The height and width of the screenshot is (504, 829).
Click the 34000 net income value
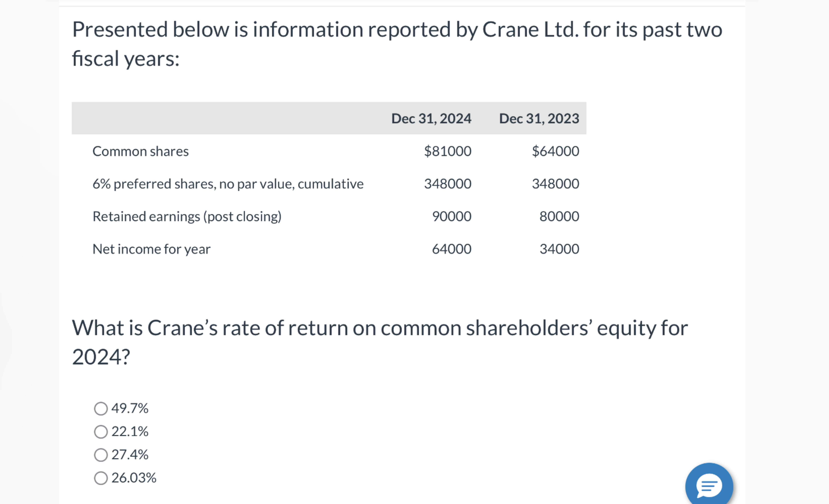(x=559, y=249)
